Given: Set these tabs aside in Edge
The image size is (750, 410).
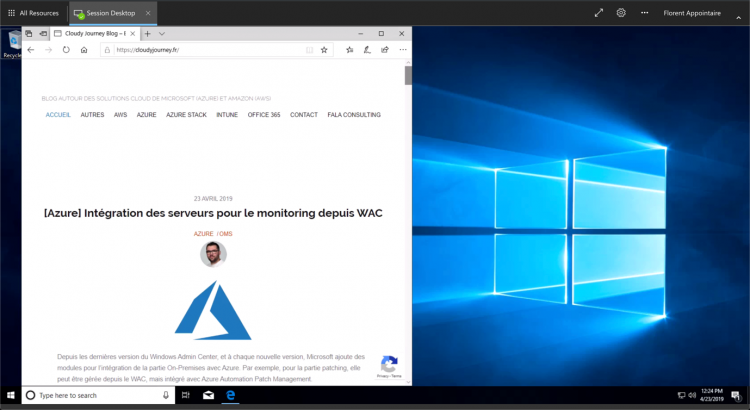Looking at the screenshot, I should [x=44, y=33].
